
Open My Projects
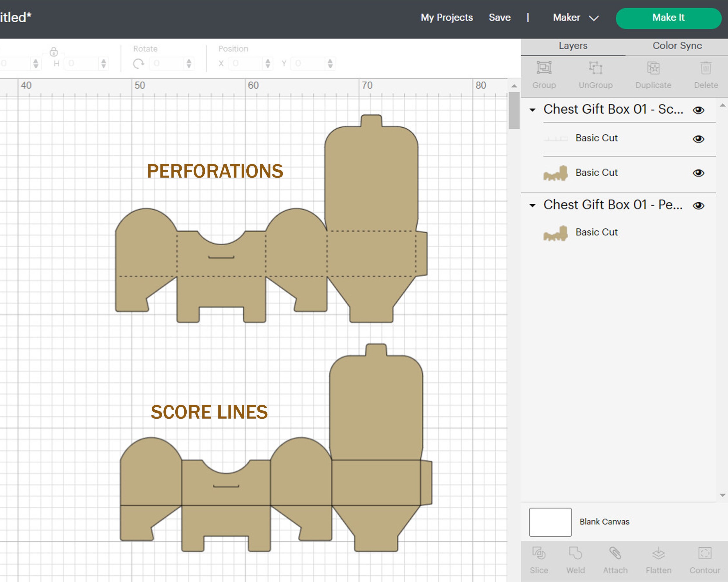click(x=446, y=17)
